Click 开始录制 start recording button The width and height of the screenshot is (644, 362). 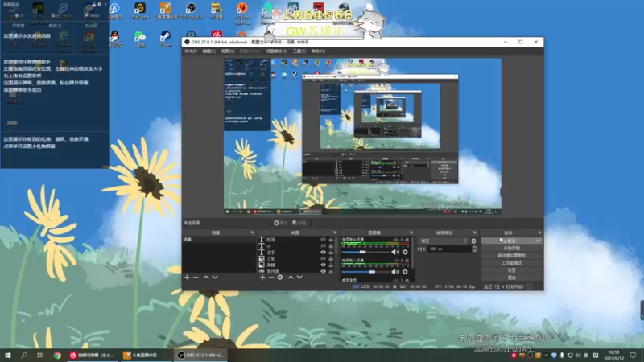511,249
